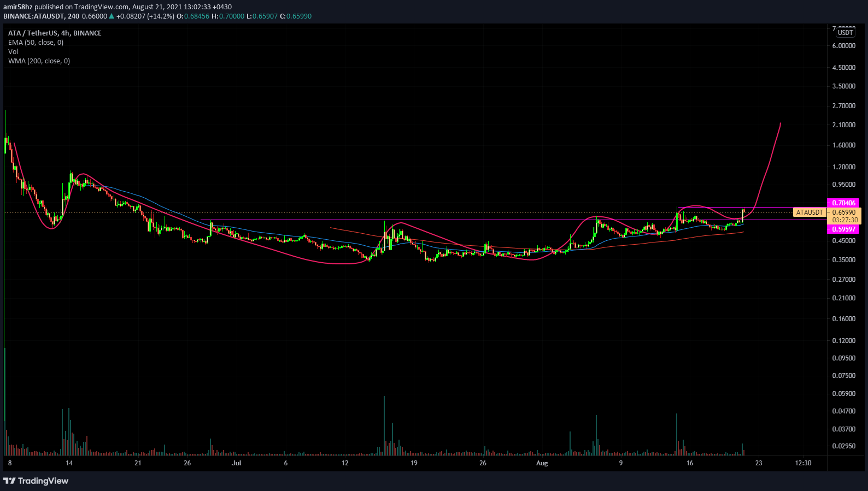This screenshot has width=868, height=491.
Task: Click the BINANCE:ATAUSDT, 240 header text
Action: 42,16
